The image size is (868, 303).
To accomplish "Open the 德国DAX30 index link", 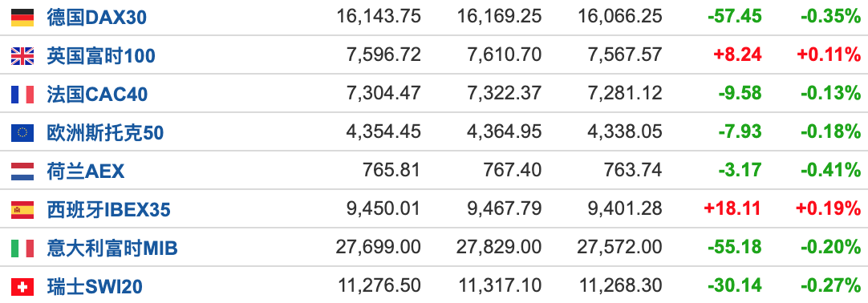I will pyautogui.click(x=97, y=18).
